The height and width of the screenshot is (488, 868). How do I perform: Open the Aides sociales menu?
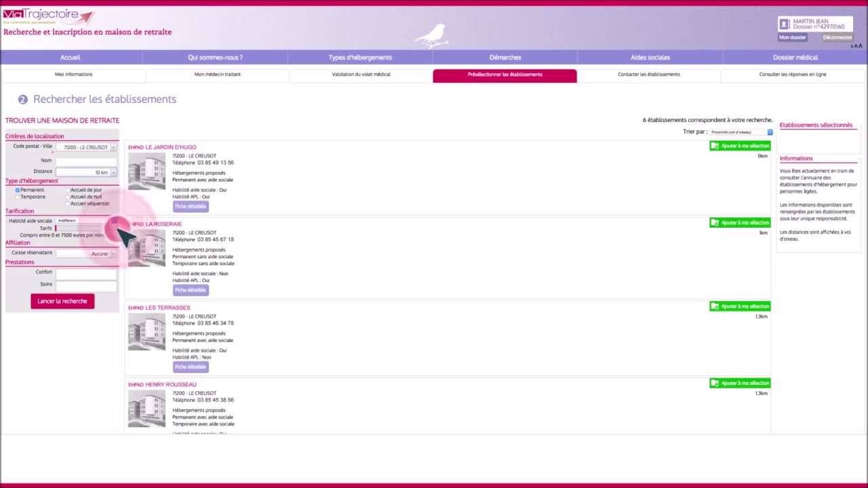[x=650, y=58]
